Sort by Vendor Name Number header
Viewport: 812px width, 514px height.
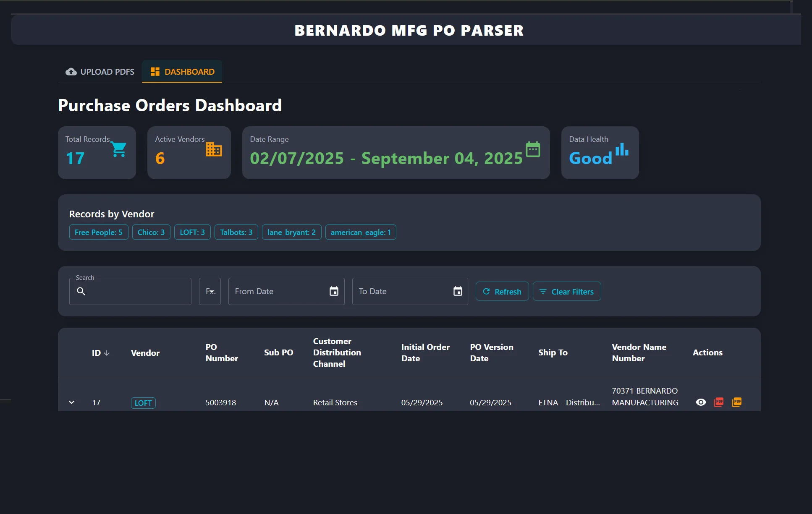(639, 353)
